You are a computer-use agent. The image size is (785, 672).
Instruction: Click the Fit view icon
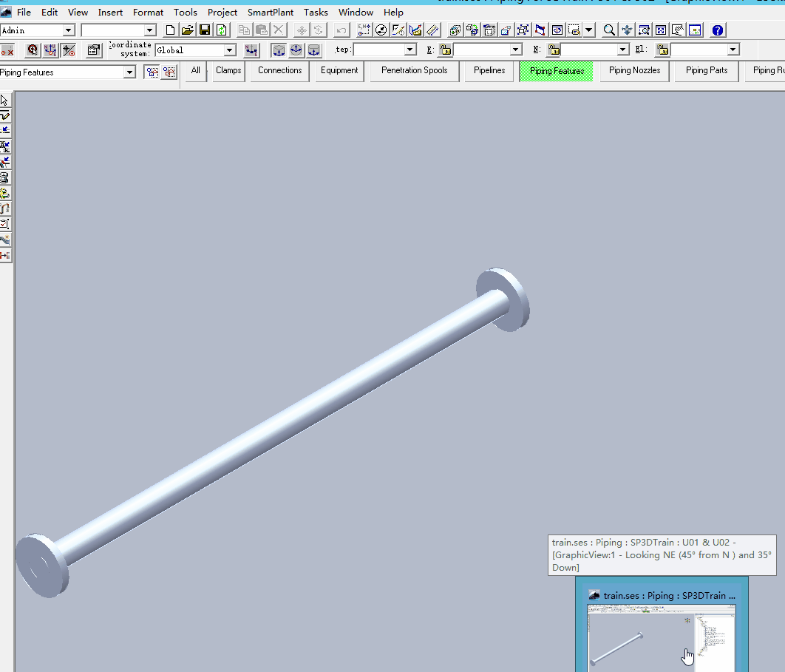pyautogui.click(x=661, y=30)
